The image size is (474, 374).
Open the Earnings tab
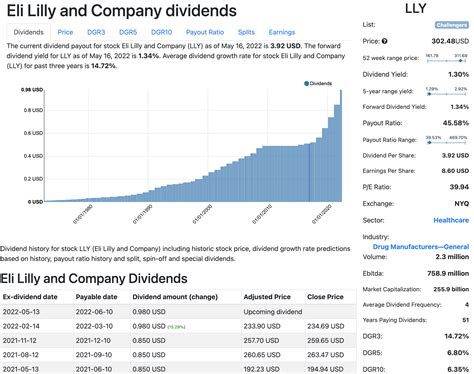pyautogui.click(x=282, y=32)
